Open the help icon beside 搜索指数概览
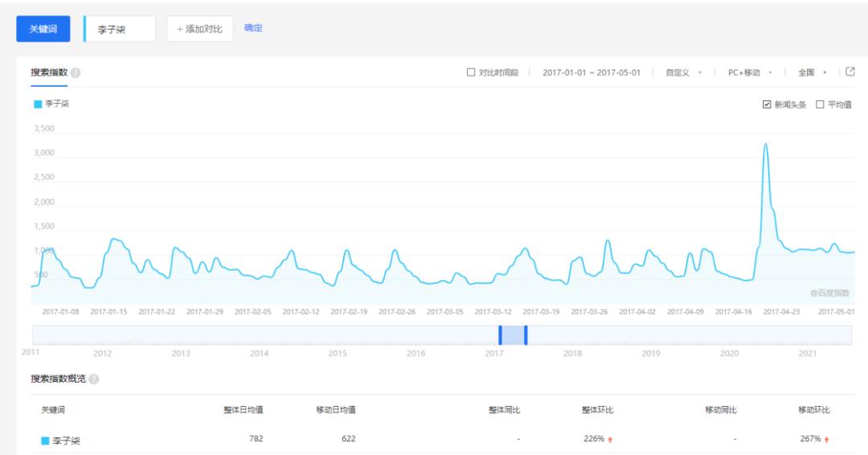The width and height of the screenshot is (868, 455). pyautogui.click(x=94, y=379)
